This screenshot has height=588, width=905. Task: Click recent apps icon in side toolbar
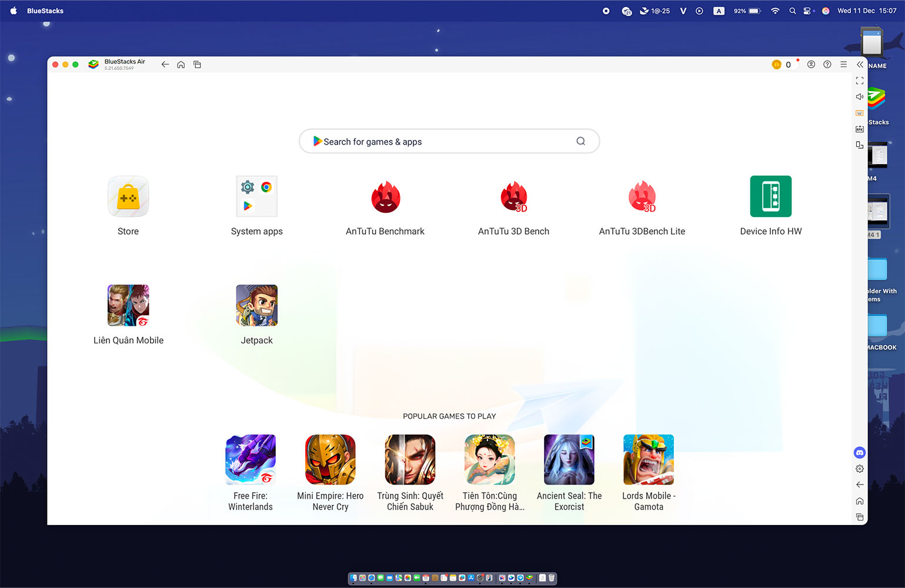[x=860, y=517]
